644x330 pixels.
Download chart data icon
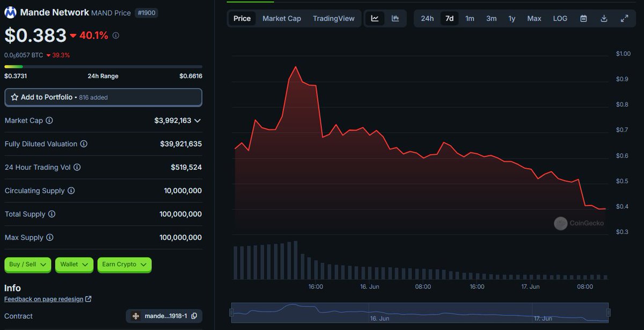[604, 18]
